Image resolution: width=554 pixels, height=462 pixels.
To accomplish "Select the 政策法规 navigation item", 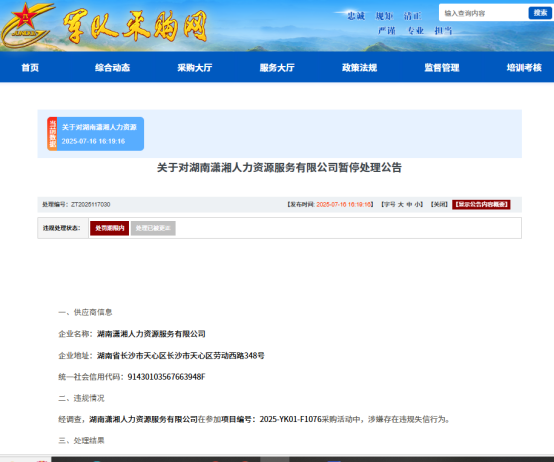I will 359,67.
